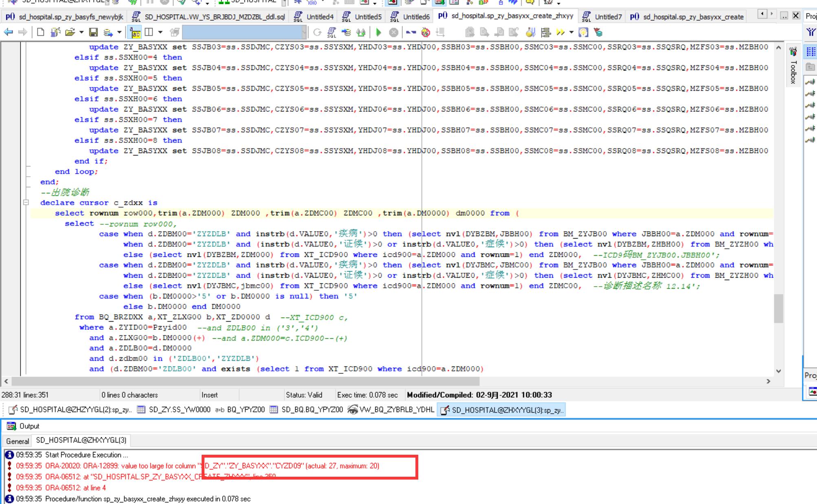Expand the blue toolbar combo box
This screenshot has width=817, height=504.
point(304,32)
